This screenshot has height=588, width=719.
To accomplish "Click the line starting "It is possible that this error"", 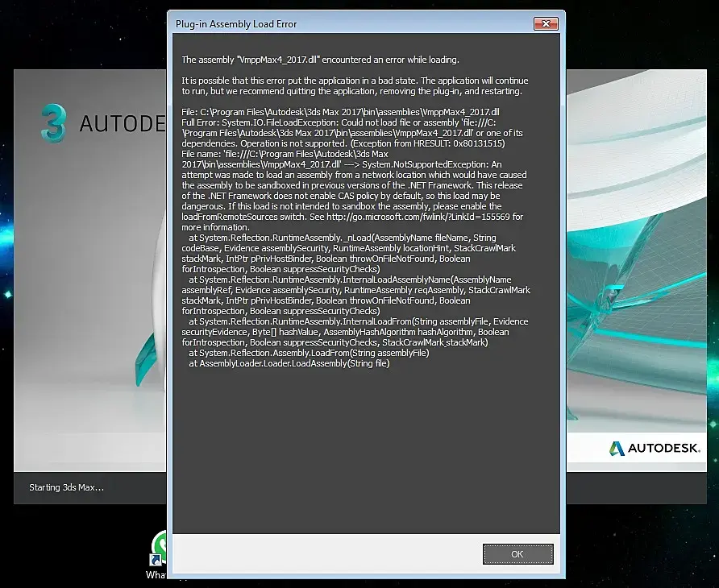I will coord(355,81).
